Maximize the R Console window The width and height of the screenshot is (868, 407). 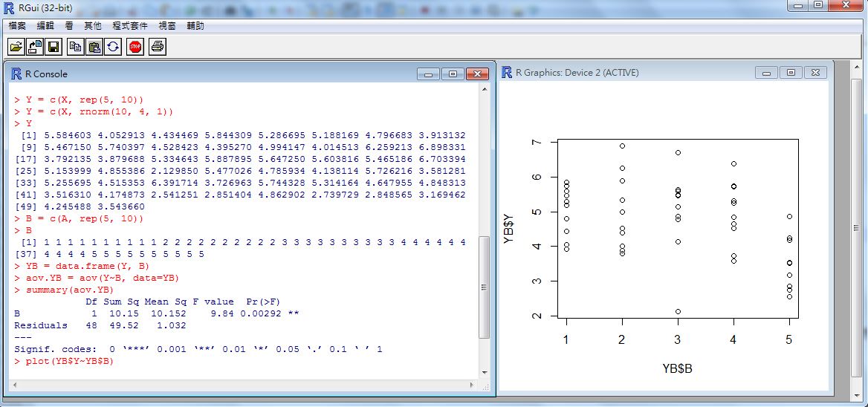[x=452, y=74]
